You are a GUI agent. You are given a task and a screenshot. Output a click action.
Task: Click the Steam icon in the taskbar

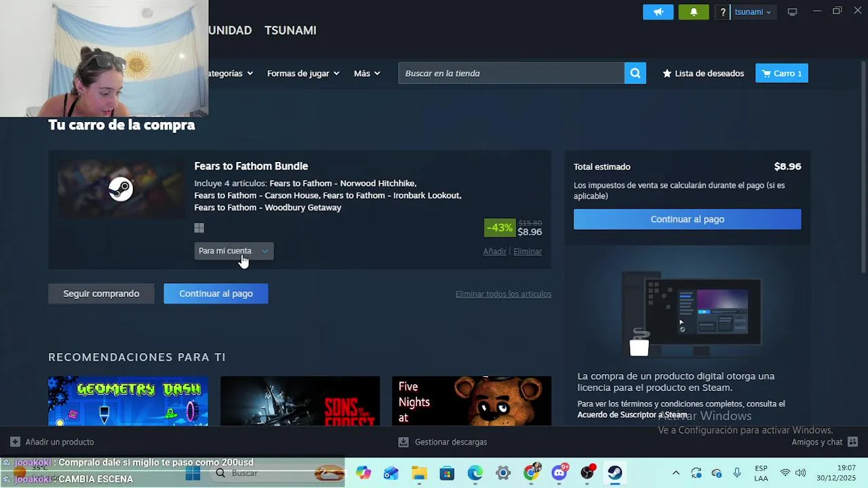pyautogui.click(x=615, y=473)
